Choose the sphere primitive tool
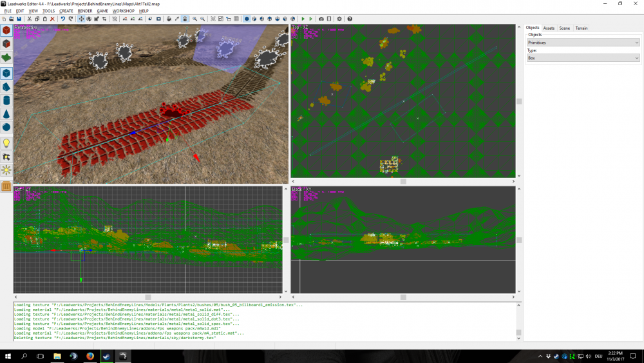644x363 pixels. pyautogui.click(x=6, y=127)
